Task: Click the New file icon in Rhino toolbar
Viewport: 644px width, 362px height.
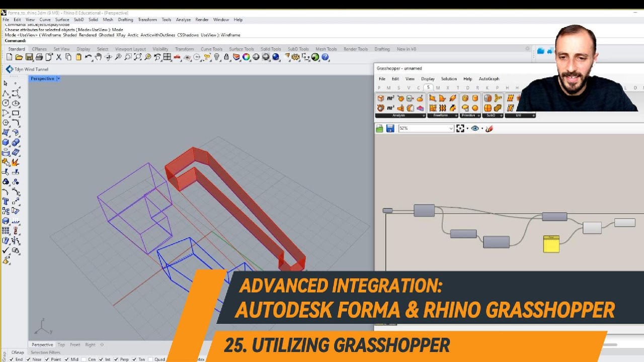Action: (x=10, y=57)
